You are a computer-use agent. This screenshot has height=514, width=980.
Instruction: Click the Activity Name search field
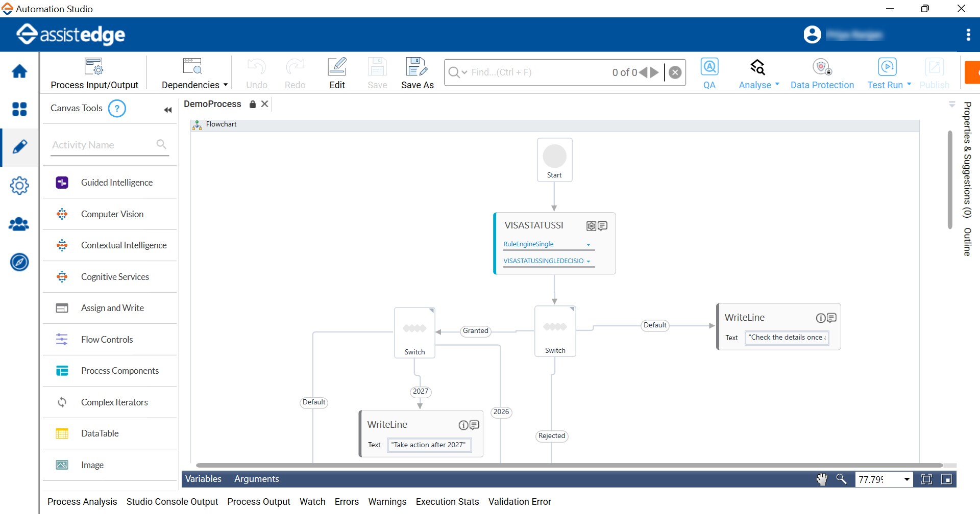coord(102,145)
